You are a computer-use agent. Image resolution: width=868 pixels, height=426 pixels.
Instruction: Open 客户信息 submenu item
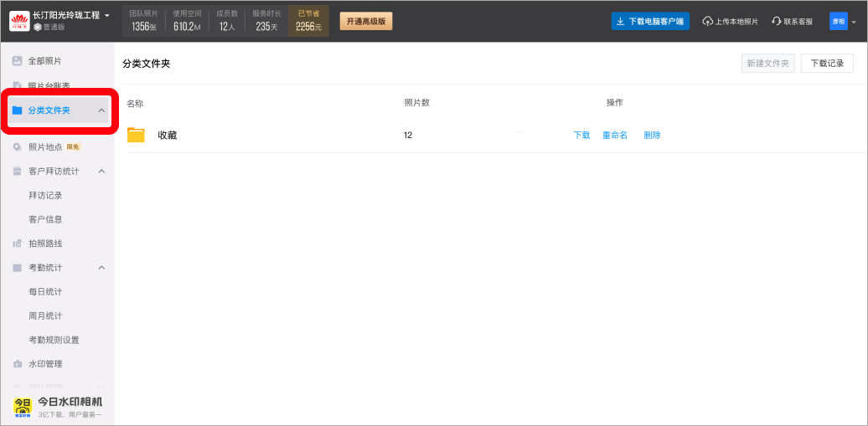[45, 219]
